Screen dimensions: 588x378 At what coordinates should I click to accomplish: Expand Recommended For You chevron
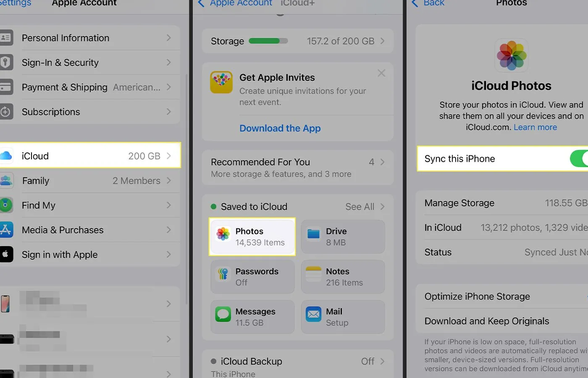382,162
